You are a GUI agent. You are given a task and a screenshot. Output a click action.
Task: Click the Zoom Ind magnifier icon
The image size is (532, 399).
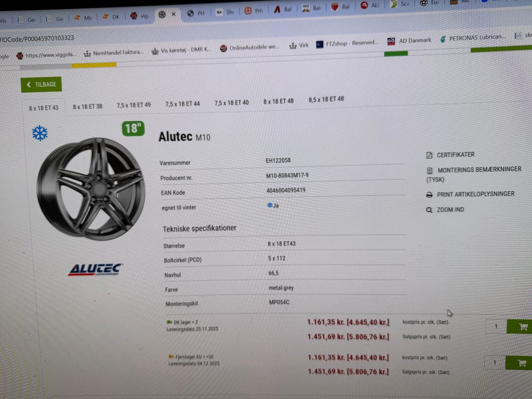(429, 210)
